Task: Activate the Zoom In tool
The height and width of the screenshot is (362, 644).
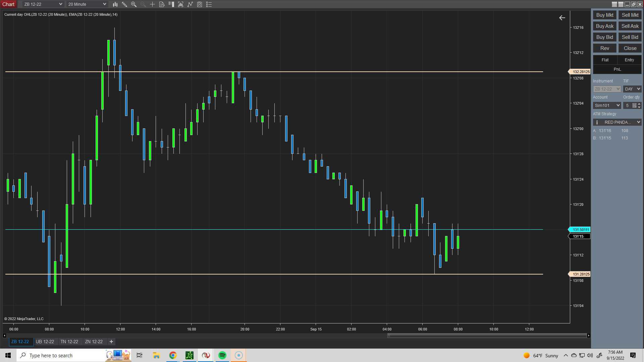Action: (134, 4)
